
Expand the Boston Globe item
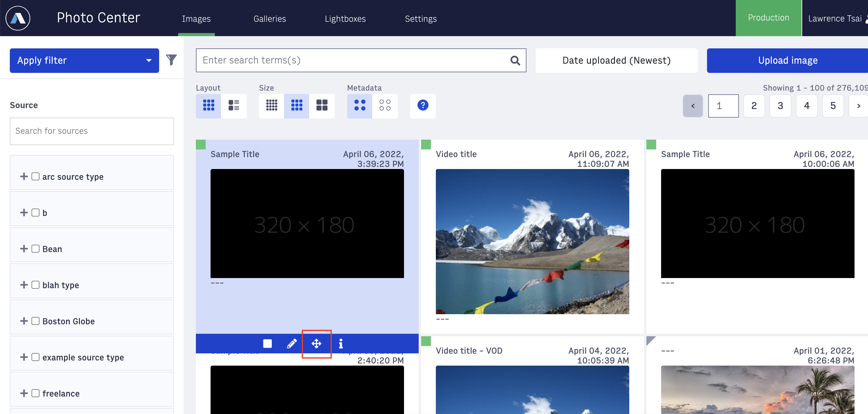pos(24,321)
